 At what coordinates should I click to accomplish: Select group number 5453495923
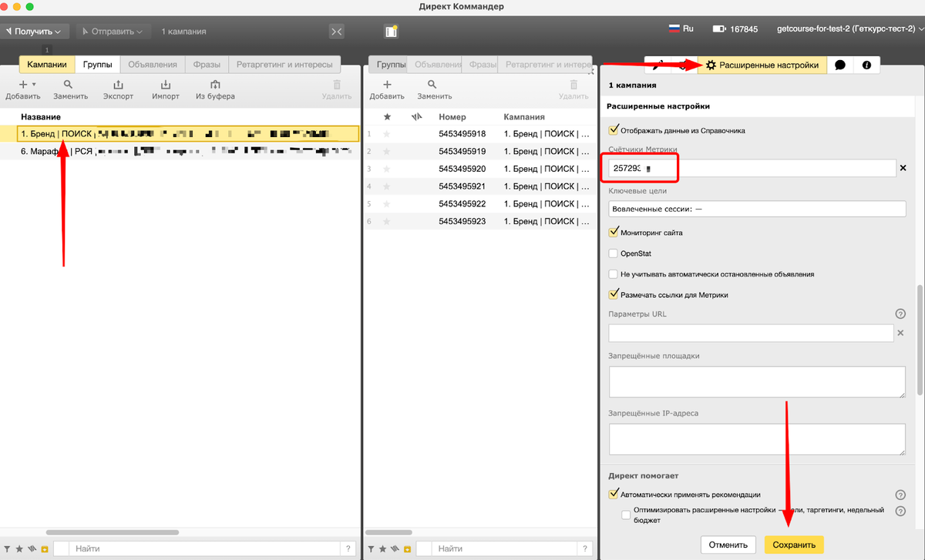[478, 221]
